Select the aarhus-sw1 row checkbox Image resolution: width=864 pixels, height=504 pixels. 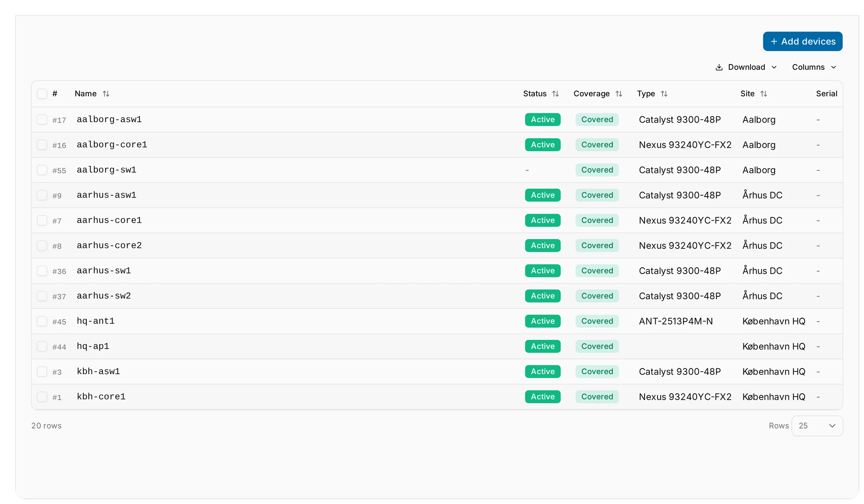(x=42, y=271)
